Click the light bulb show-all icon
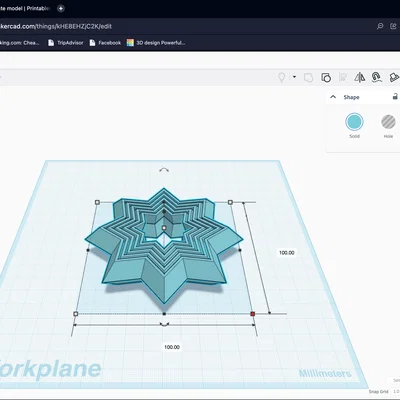400x400 pixels. click(282, 77)
